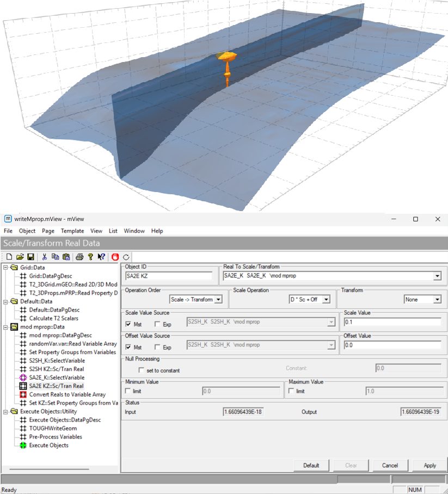The height and width of the screenshot is (494, 448).
Task: Click the Grid::Data folder icon
Action: (14, 267)
